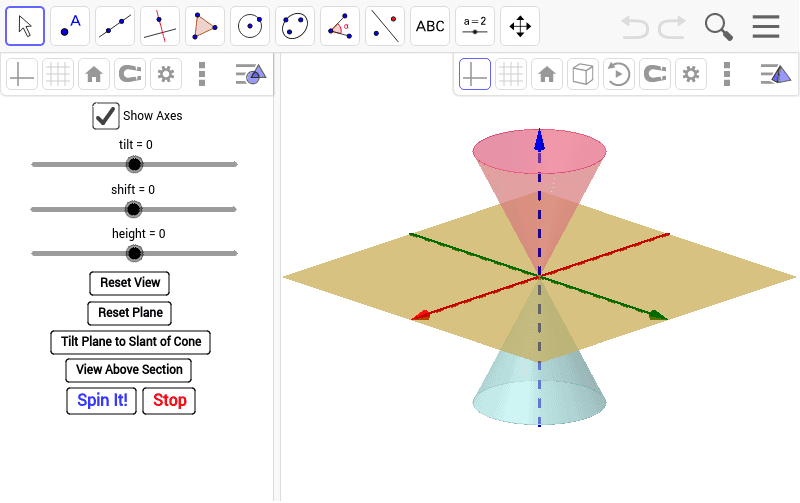Click the green y-axis arrowhead
Image resolution: width=800 pixels, height=503 pixels.
click(x=658, y=316)
